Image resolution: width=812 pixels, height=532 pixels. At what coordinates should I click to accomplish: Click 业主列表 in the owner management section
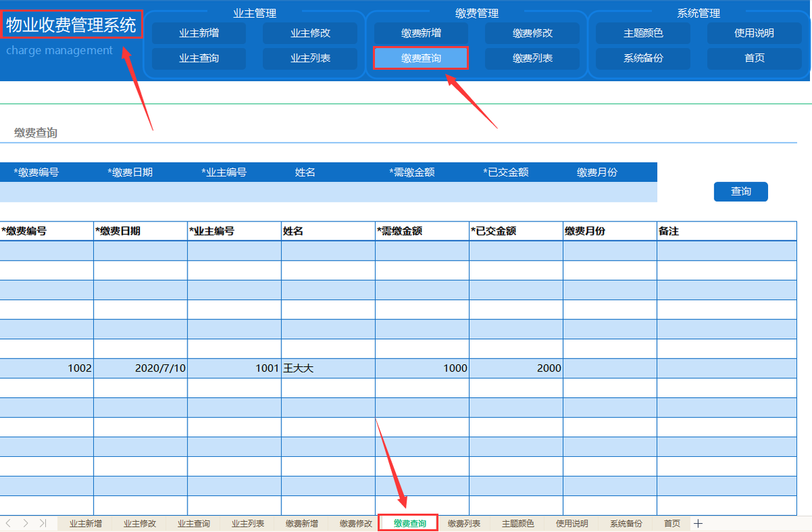coord(310,58)
